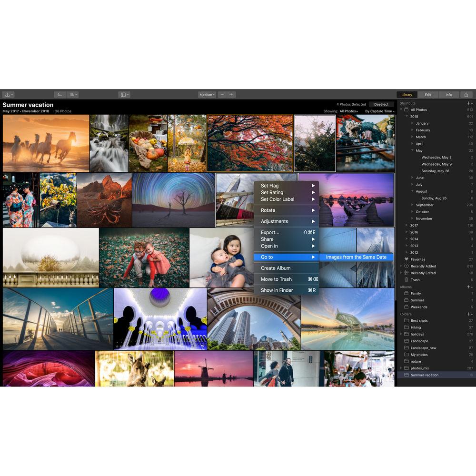Add a new Album using the plus icon
Viewport: 476px width, 476px height.
click(x=469, y=287)
